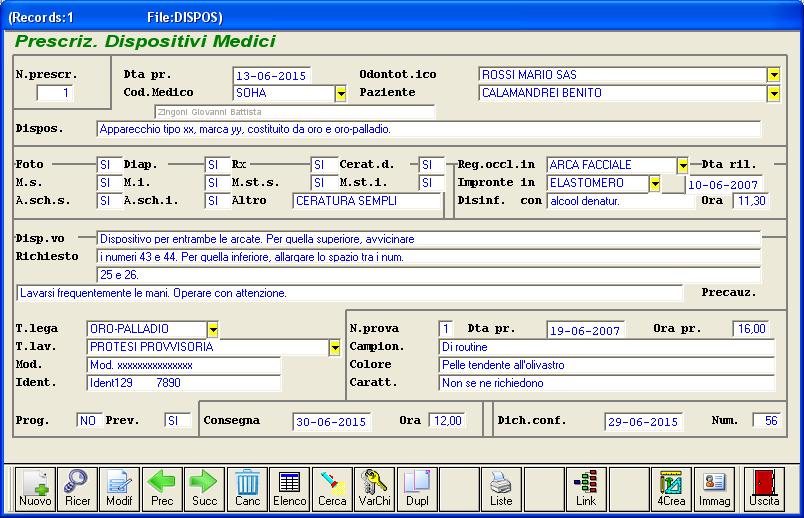804x518 pixels.
Task: Click the Num. 56 field
Action: (x=767, y=421)
